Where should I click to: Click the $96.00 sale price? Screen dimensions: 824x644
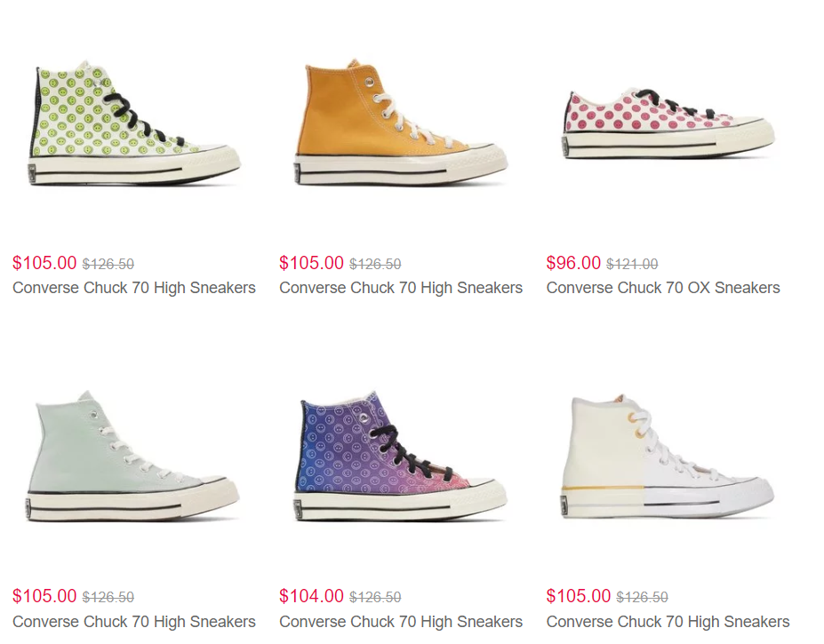pyautogui.click(x=573, y=263)
